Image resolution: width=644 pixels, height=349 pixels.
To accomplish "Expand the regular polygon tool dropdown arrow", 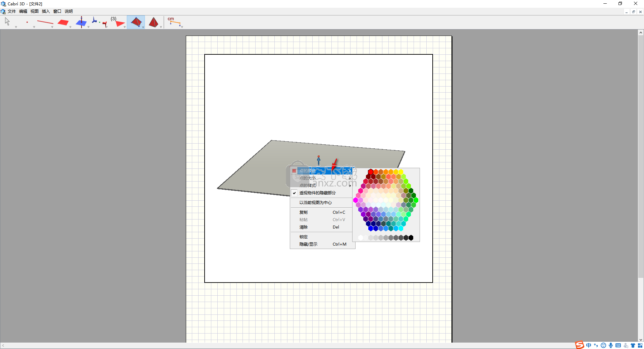I will (x=125, y=27).
